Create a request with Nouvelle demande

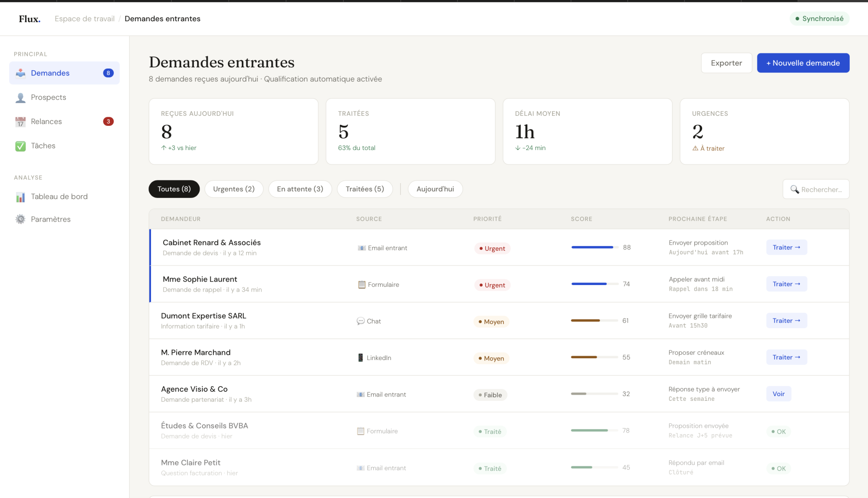[803, 62]
